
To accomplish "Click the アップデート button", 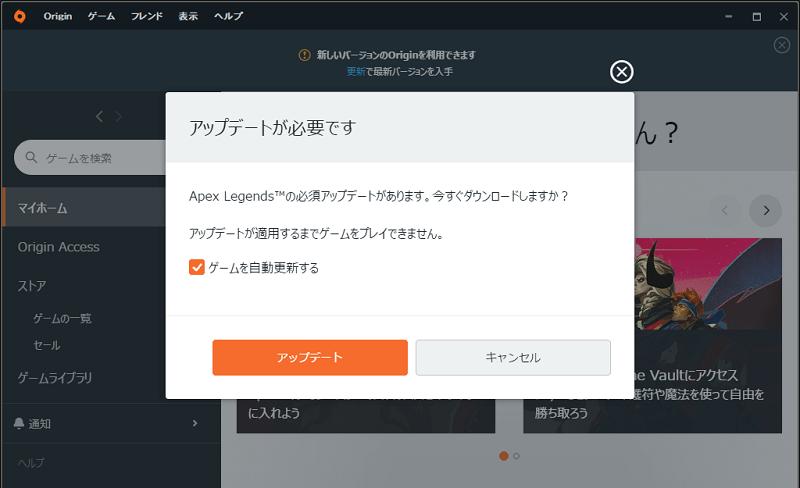I will pos(310,357).
